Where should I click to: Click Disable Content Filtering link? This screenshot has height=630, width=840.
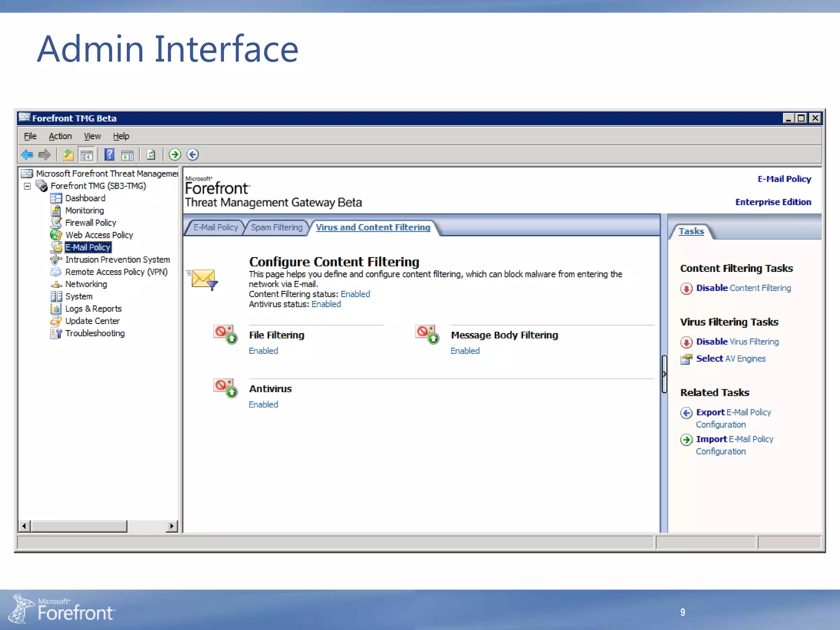(744, 288)
